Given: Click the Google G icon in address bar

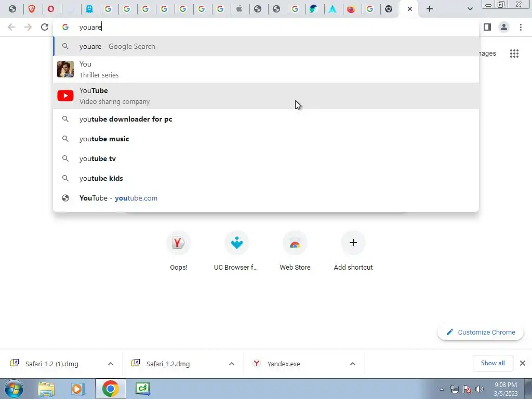Looking at the screenshot, I should 65,27.
